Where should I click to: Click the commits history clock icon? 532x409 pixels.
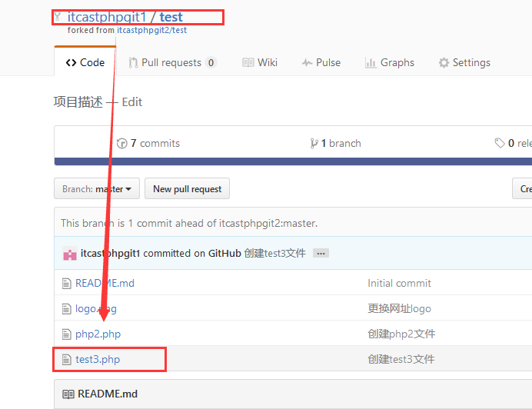[121, 144]
